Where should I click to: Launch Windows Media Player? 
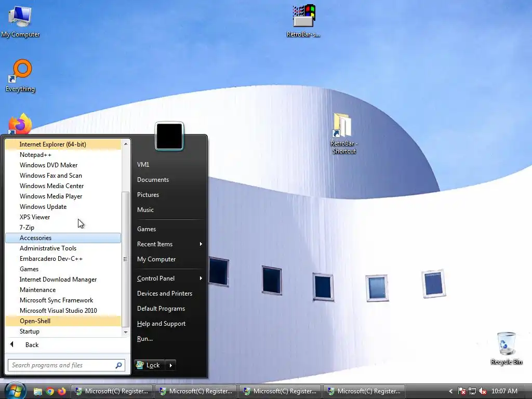63,196
